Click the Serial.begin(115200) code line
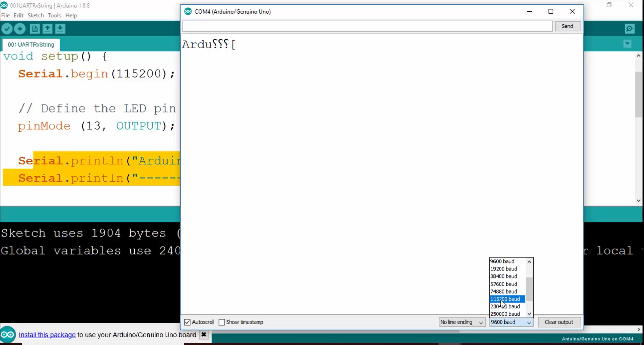Image resolution: width=644 pixels, height=345 pixels. [97, 74]
